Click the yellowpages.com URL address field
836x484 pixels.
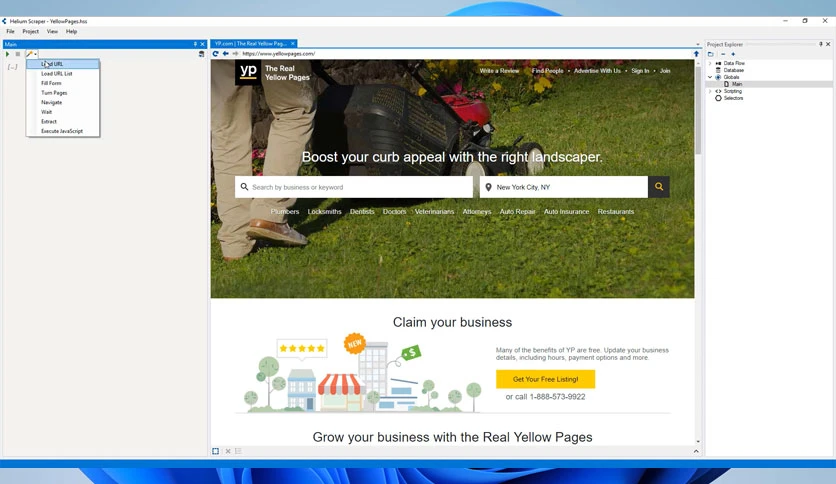(x=465, y=54)
